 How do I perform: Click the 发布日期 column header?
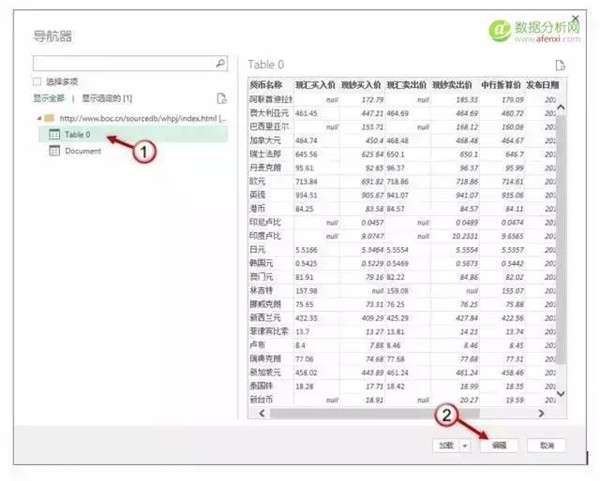click(x=542, y=85)
